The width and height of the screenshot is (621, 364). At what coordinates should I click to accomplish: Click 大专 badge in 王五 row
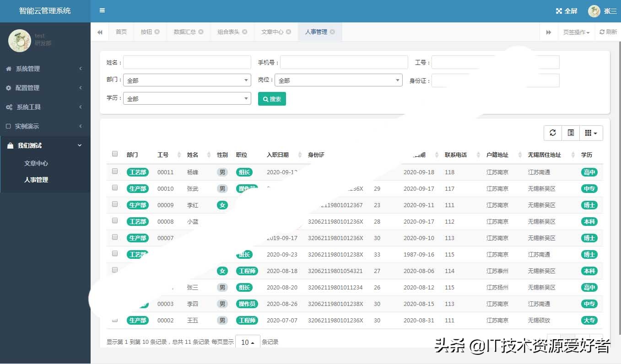[589, 321]
